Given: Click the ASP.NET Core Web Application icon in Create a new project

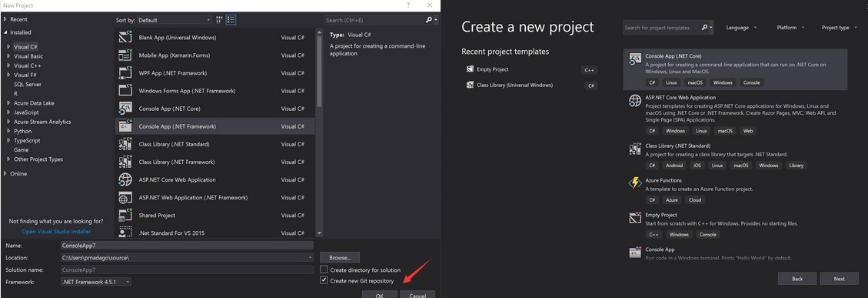Looking at the screenshot, I should pos(635,100).
